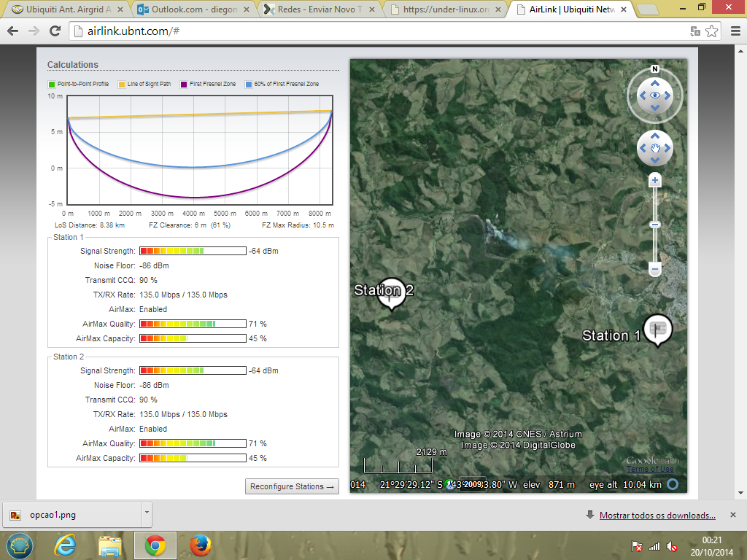
Task: Switch to Ubiquiti Ant. Airgrid tab
Action: coord(68,9)
